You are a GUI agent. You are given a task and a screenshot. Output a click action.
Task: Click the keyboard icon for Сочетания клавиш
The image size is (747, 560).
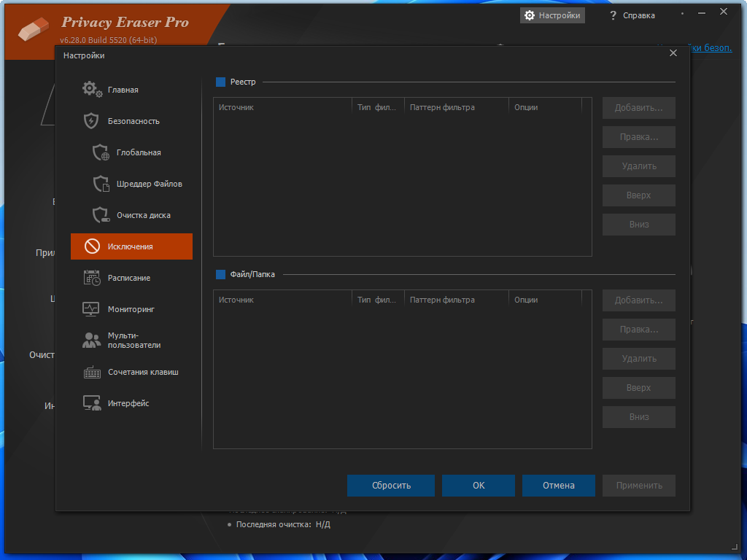(x=92, y=372)
